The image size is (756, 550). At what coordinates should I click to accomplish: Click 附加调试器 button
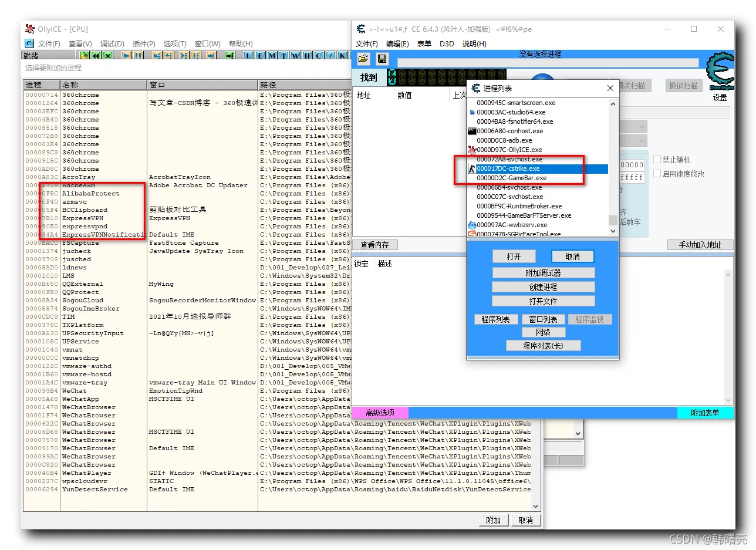coord(543,273)
